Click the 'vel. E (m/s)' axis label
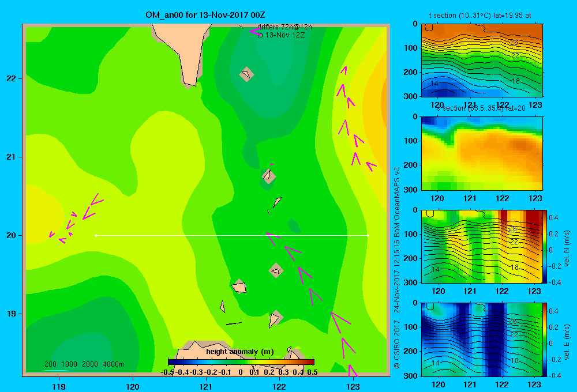577x392 pixels. coord(567,342)
